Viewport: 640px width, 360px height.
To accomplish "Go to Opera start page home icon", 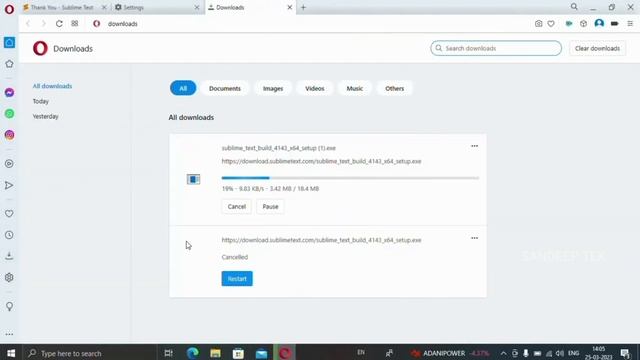I will (x=9, y=42).
